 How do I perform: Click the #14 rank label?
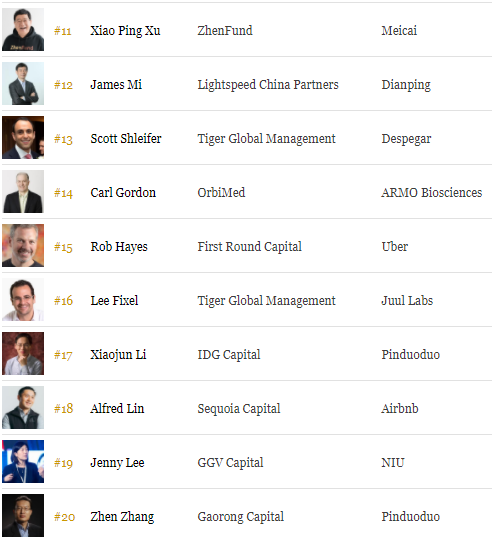tap(63, 193)
